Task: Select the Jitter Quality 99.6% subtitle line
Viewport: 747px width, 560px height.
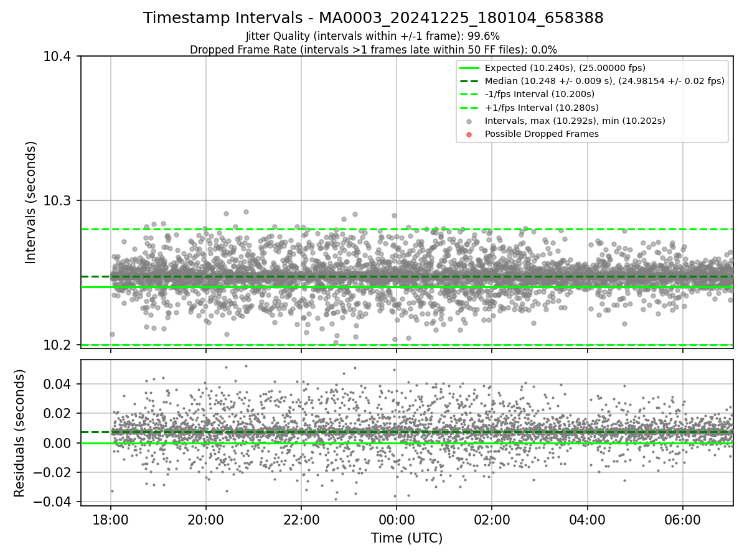Action: click(373, 37)
